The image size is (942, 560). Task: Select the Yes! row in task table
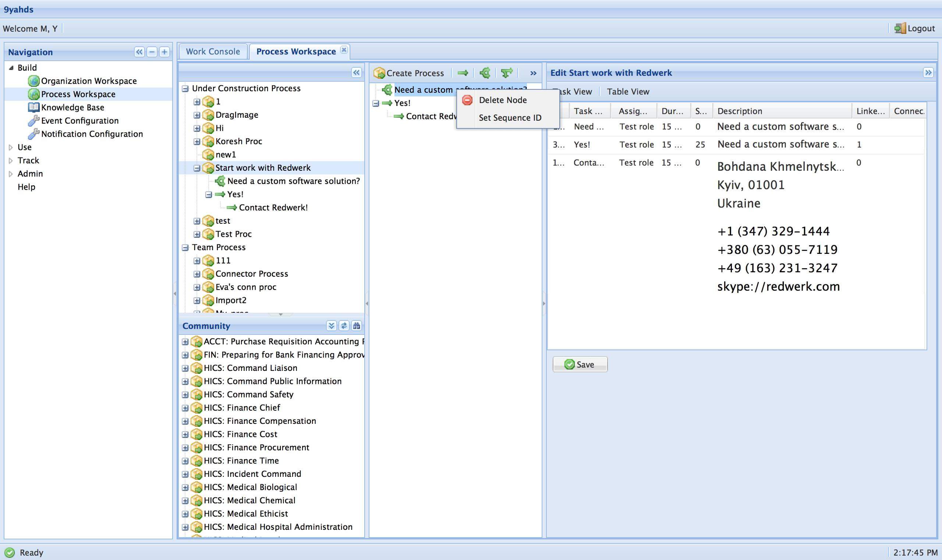[x=736, y=145]
